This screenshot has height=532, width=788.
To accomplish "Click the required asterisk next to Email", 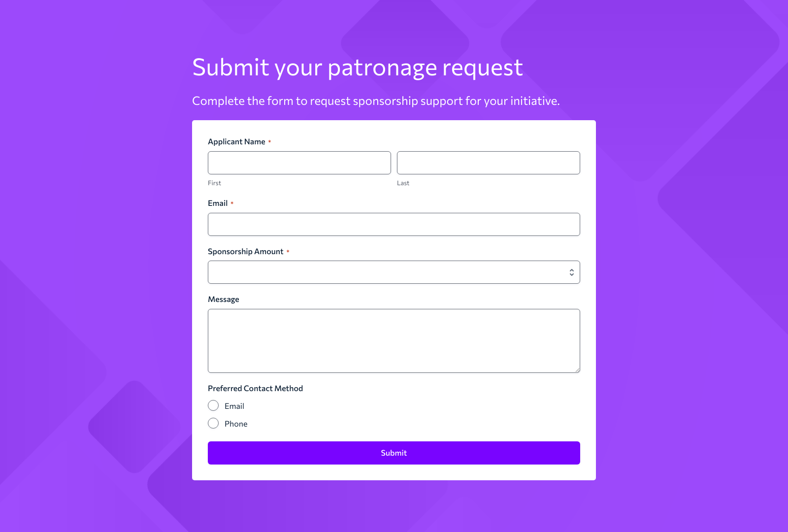I will click(232, 203).
